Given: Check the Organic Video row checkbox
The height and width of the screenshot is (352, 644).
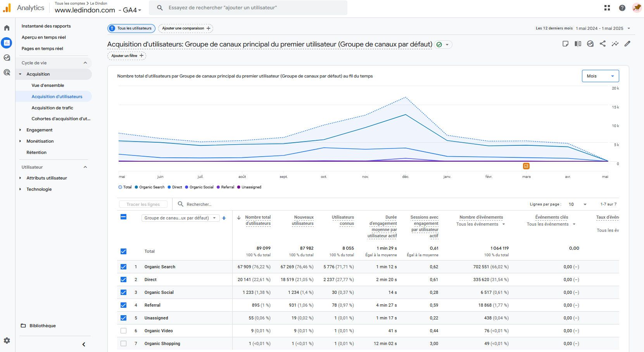Looking at the screenshot, I should coord(123,331).
